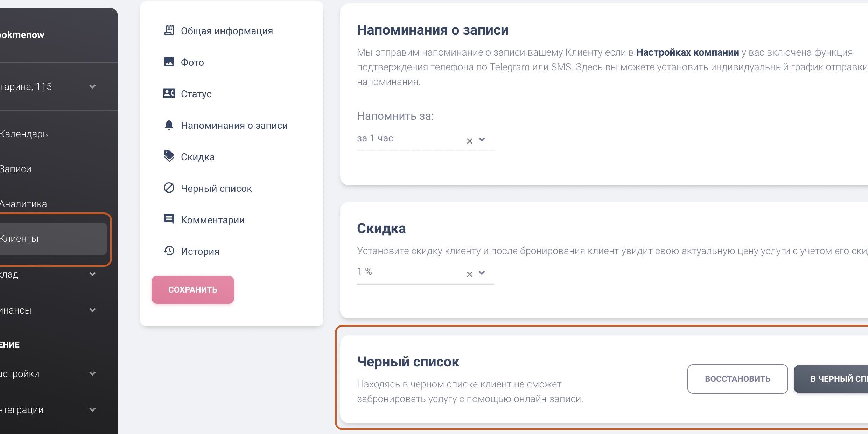This screenshot has height=434, width=868.
Task: Clear the '1 %' discount value
Action: pyautogui.click(x=470, y=274)
